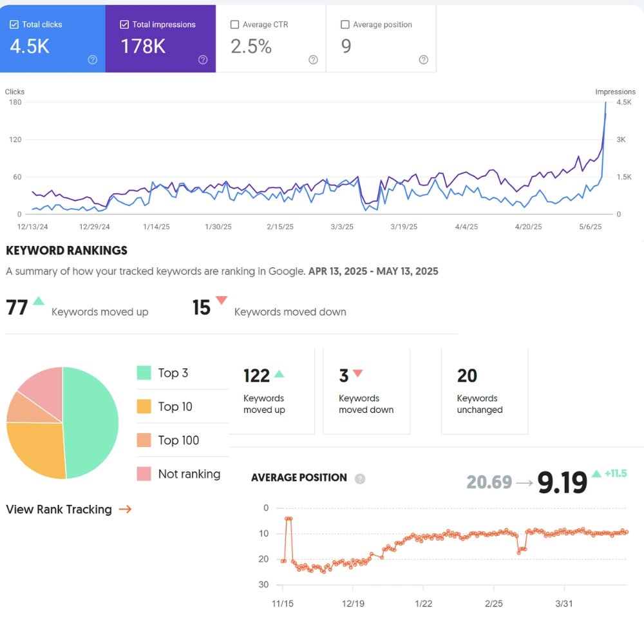644x644 pixels.
Task: Click help icon on Total impressions card
Action: 203,60
